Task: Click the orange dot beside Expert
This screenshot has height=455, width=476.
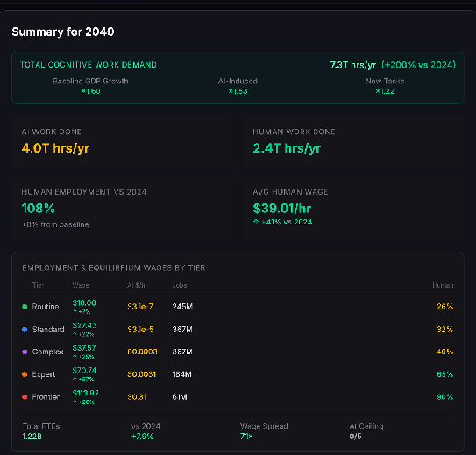Action: pos(25,374)
